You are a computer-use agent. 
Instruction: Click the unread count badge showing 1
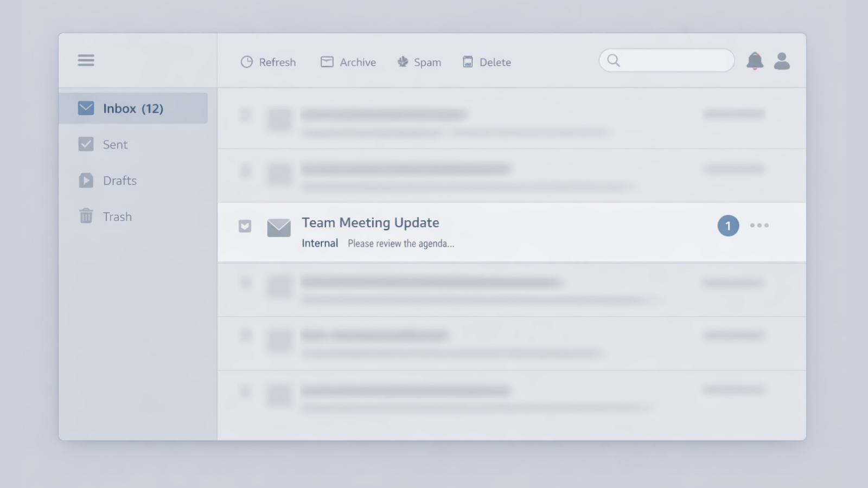point(728,226)
